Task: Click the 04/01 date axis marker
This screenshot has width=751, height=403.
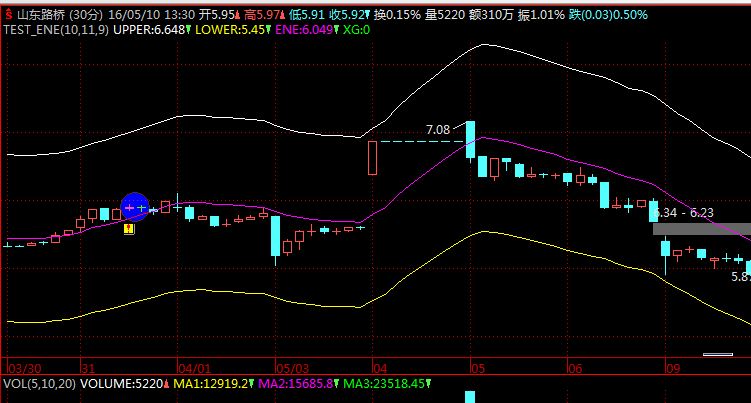Action: 191,368
